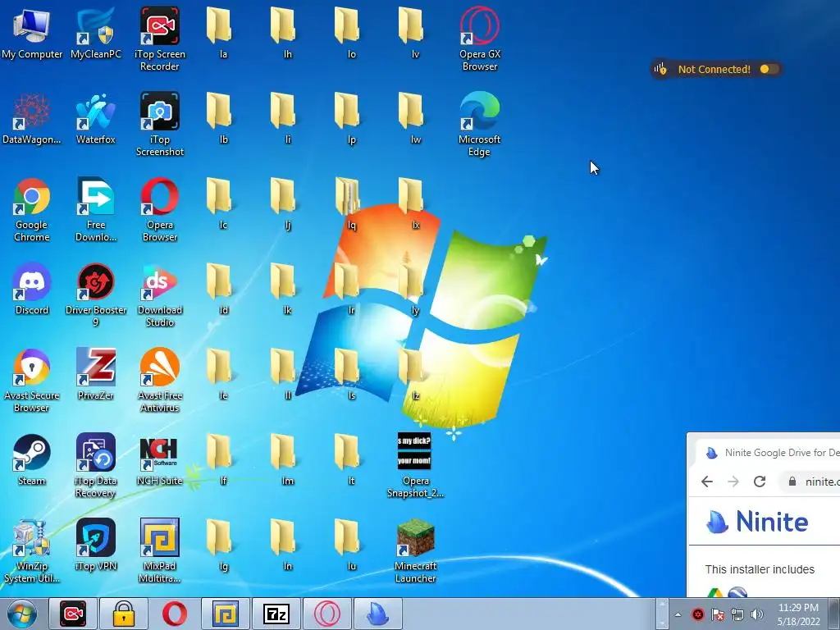Click the ninite address bar

coord(810,482)
